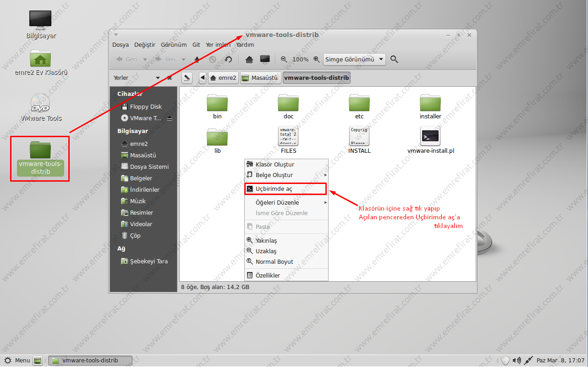Click the Home folder toolbar icon
Image resolution: width=588 pixels, height=367 pixels.
coord(249,60)
